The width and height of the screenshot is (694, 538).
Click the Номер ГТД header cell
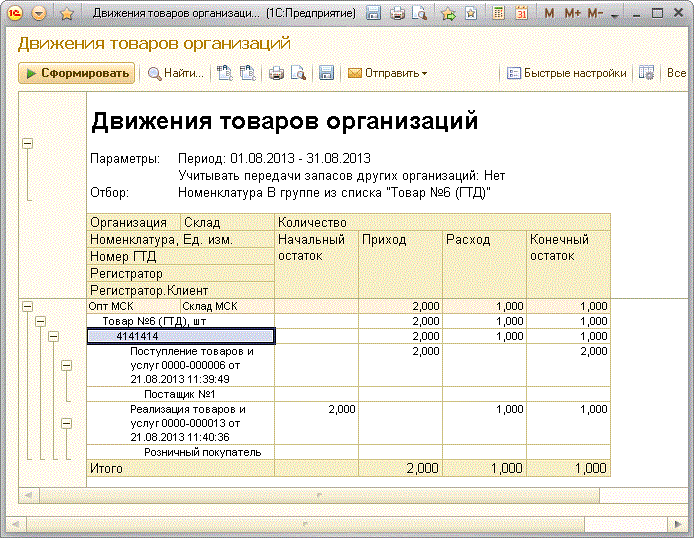181,256
